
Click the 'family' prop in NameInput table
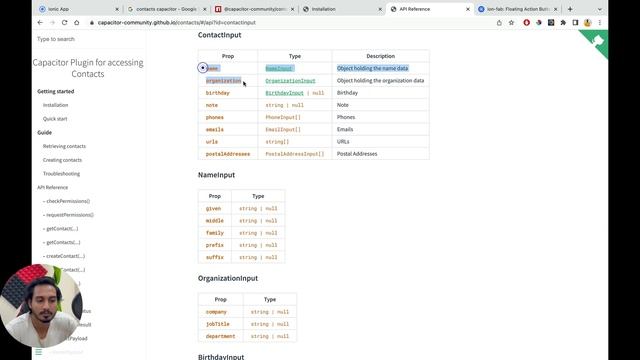click(215, 233)
